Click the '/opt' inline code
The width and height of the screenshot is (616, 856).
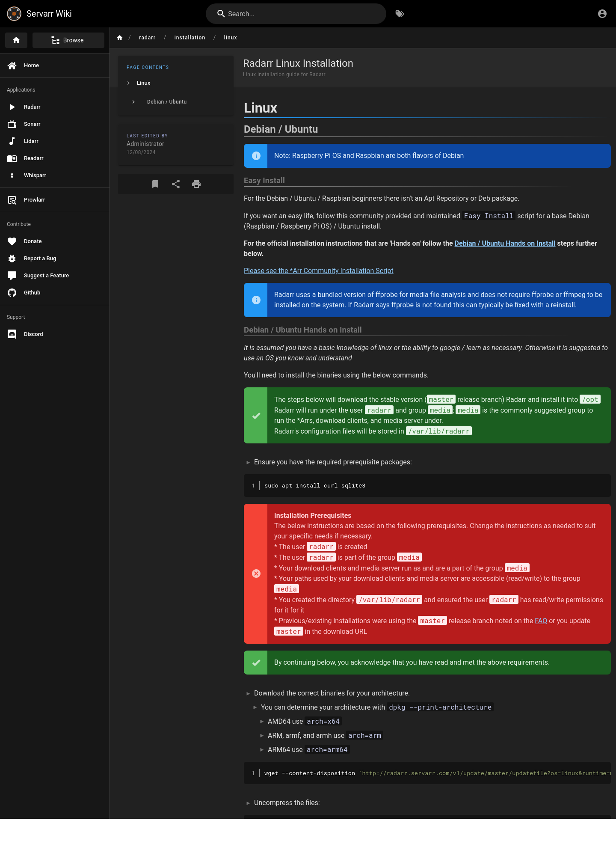pos(590,399)
